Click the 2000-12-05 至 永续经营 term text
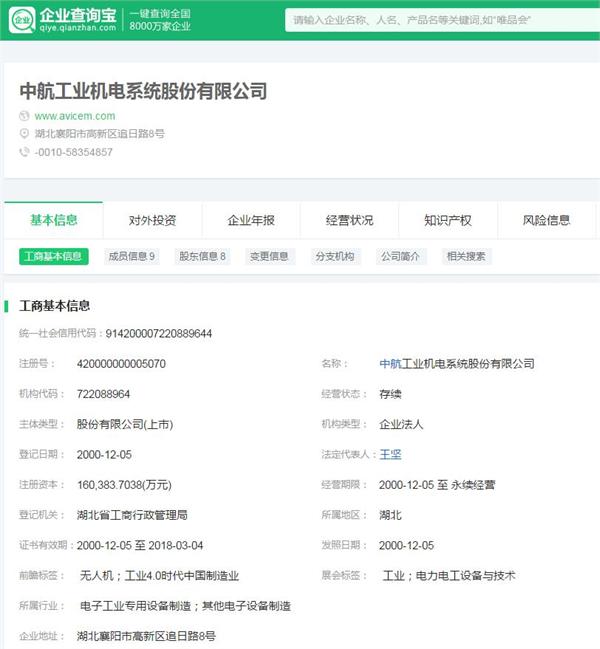The image size is (600, 649). [437, 485]
